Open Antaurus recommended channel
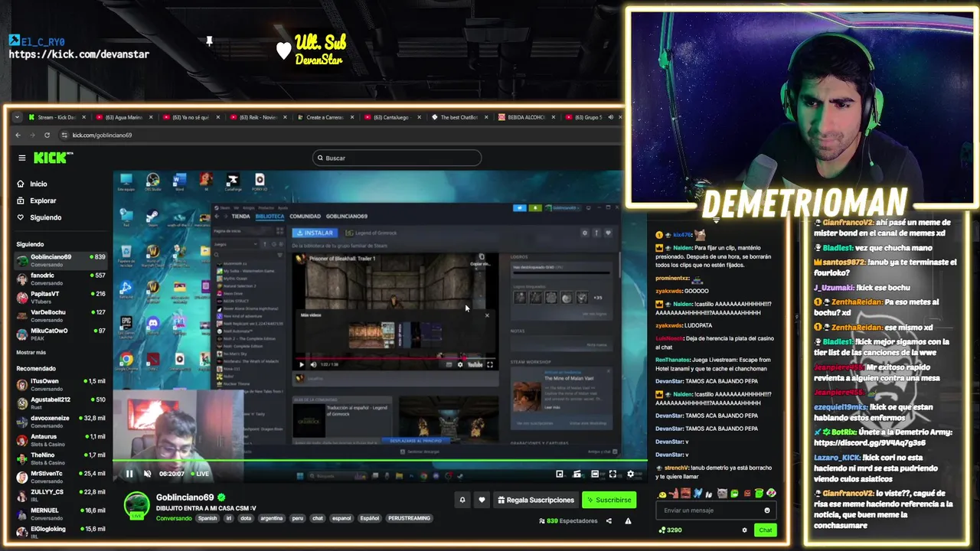 (61, 440)
